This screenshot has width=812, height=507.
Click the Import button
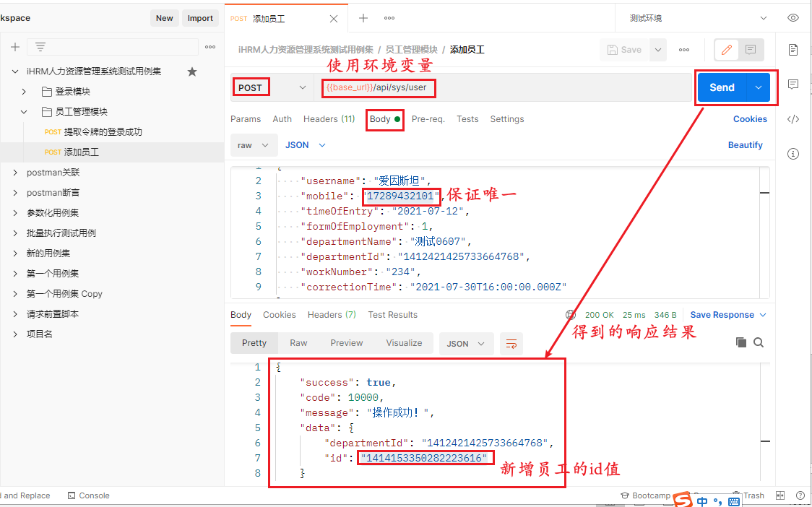coord(200,18)
